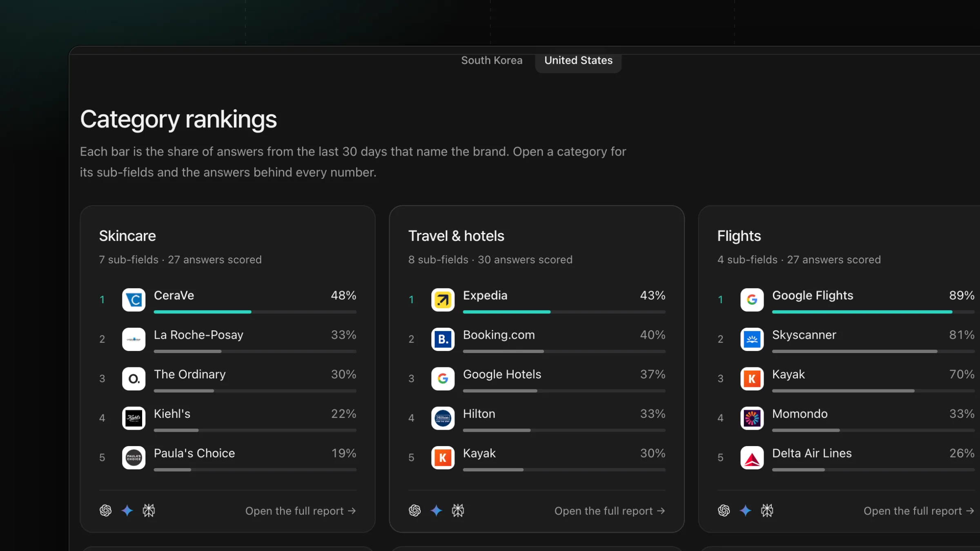Select the United States tab
The image size is (980, 551).
[578, 60]
